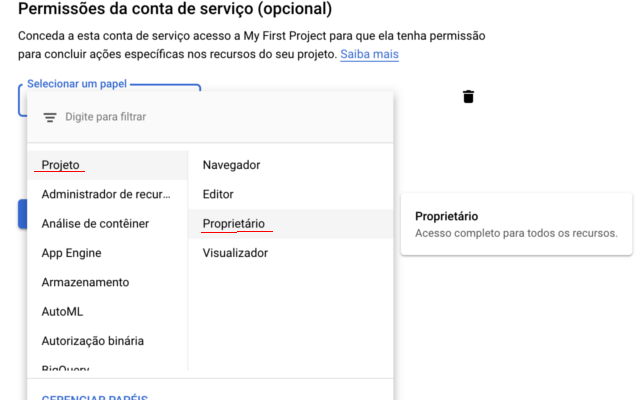Choose the Editor role
Image resolution: width=640 pixels, height=400 pixels.
[291, 194]
